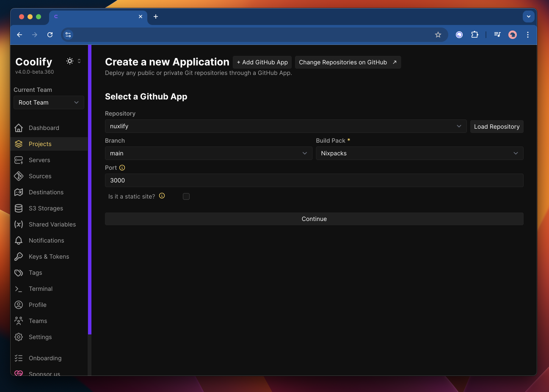
Task: Click Load Repository button
Action: [x=497, y=127]
